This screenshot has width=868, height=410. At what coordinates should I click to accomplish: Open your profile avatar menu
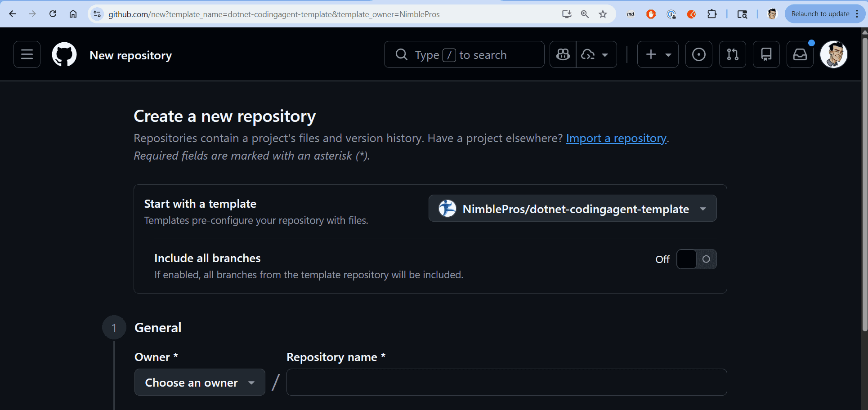click(833, 54)
